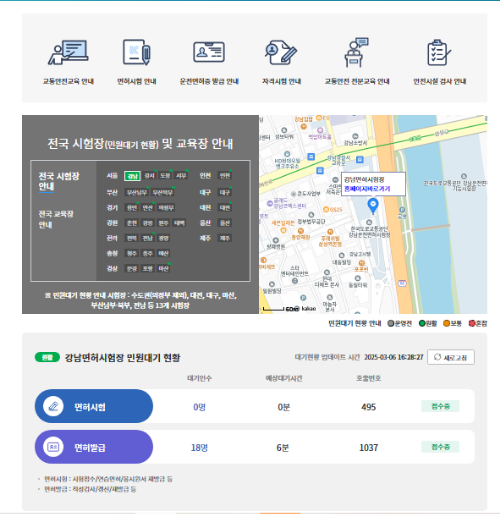Select the 광양 test center under 전라
Screen dimensions: 500x514
[163, 238]
